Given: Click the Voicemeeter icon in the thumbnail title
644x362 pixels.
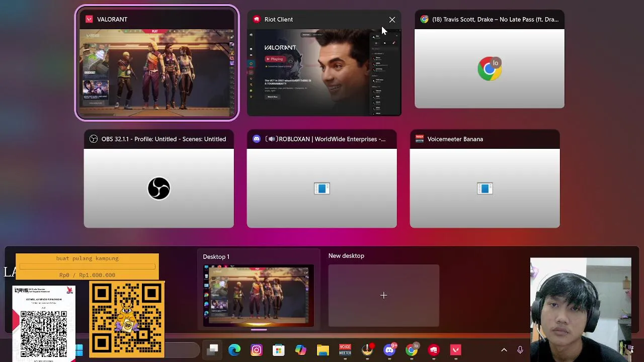Looking at the screenshot, I should (419, 139).
